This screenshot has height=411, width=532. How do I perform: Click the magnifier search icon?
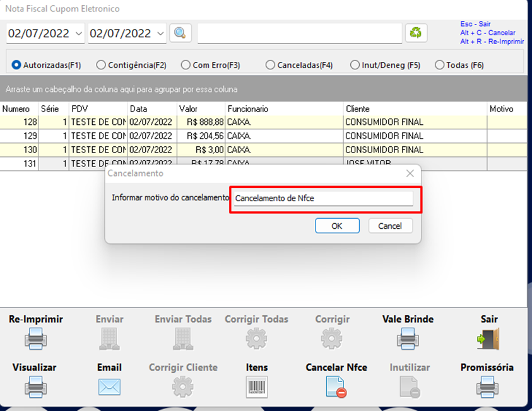(180, 33)
